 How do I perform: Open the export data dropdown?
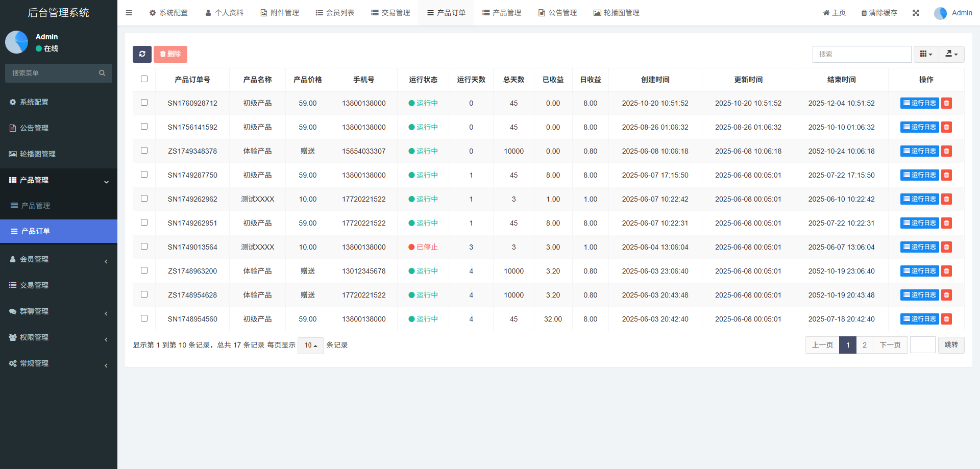951,54
